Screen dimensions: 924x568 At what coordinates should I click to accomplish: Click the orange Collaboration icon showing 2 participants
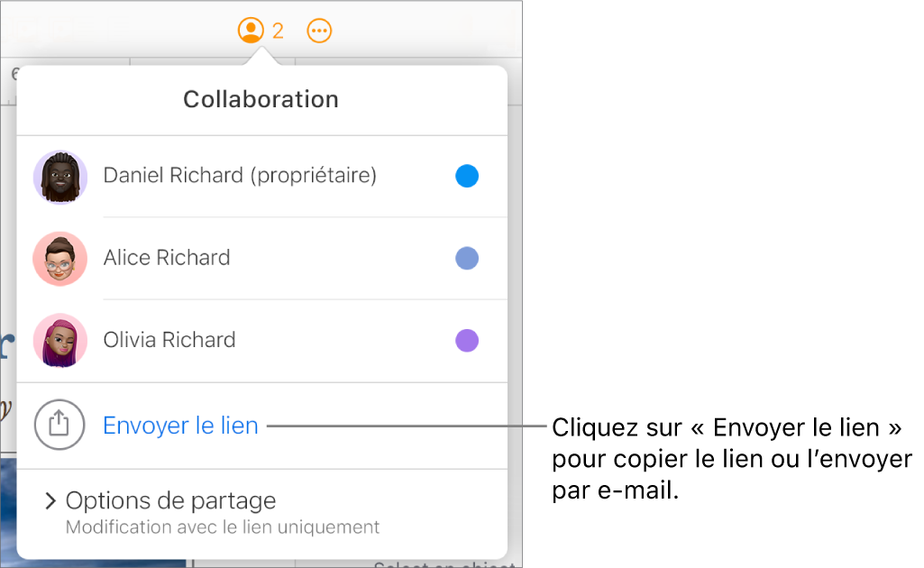249,30
